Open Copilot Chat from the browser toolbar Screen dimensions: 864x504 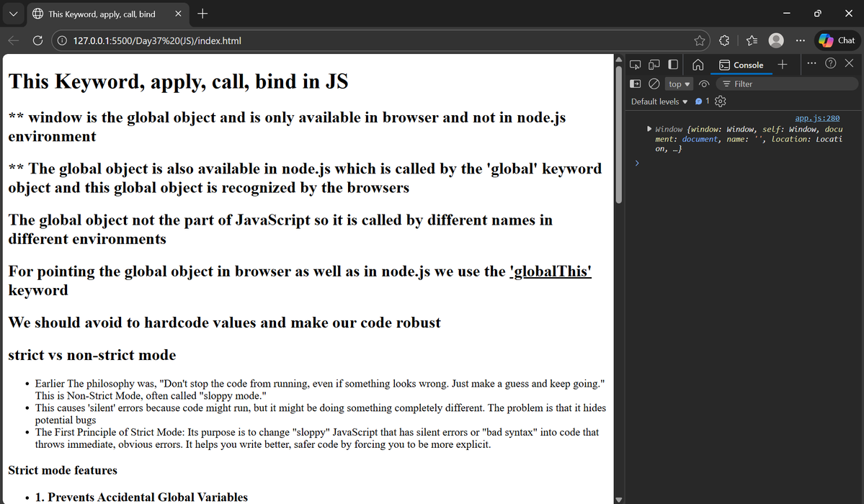coord(835,40)
